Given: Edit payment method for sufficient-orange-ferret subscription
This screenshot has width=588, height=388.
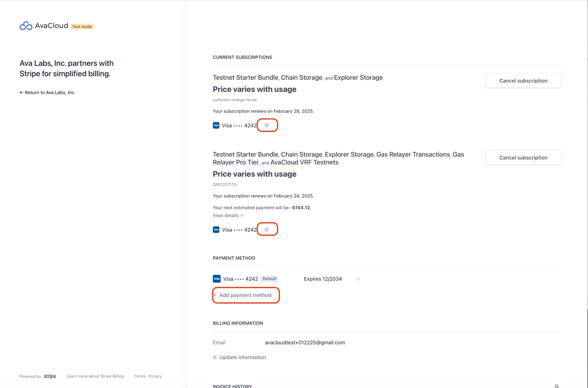Looking at the screenshot, I should (267, 125).
